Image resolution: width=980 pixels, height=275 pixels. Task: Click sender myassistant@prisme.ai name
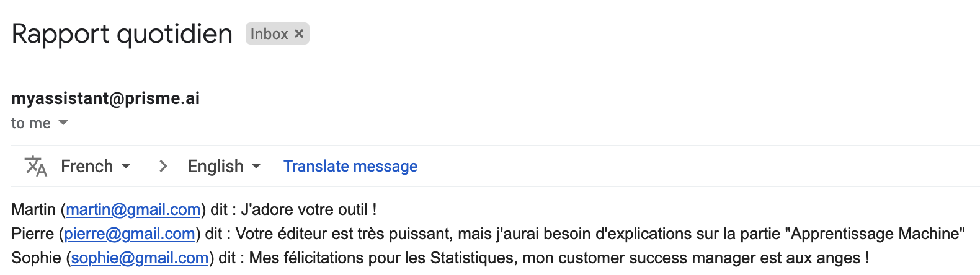pos(105,98)
